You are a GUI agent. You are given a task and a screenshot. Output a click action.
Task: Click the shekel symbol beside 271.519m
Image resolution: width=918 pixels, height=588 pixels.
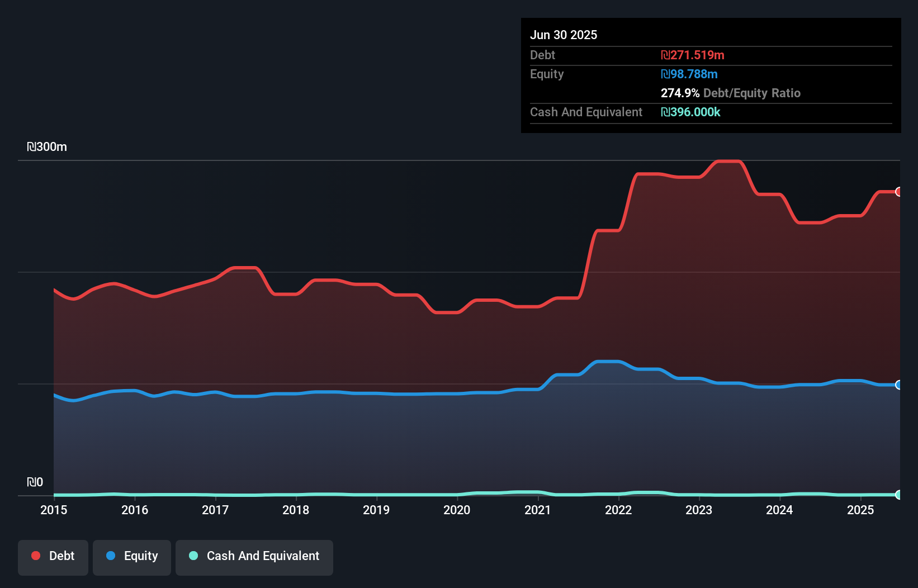point(666,55)
